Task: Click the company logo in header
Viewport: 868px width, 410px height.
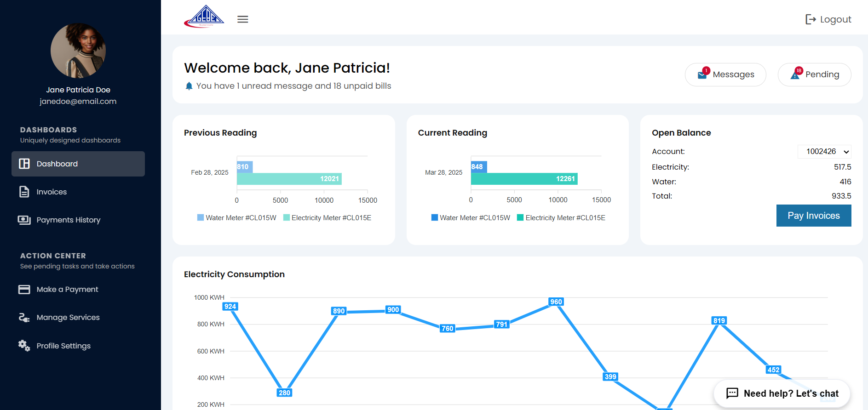Action: click(204, 17)
